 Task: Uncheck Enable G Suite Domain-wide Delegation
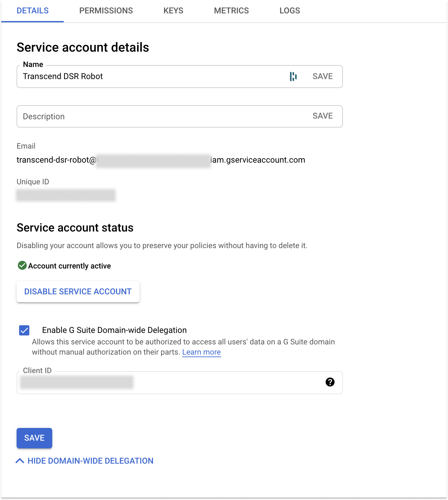pos(24,330)
